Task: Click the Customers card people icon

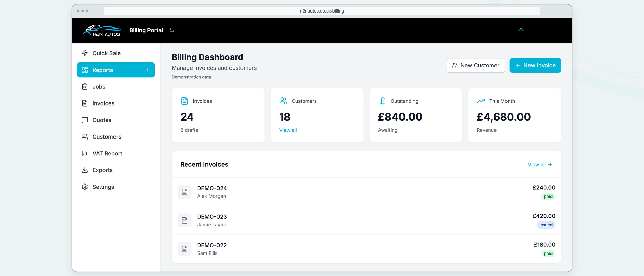Action: coord(283,101)
